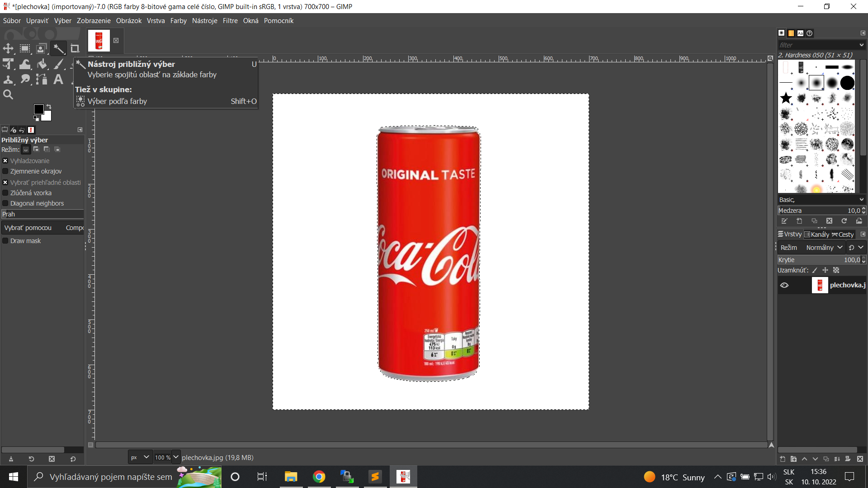Duplicate the selected brush button
Screen dimensions: 868x488
(814, 221)
